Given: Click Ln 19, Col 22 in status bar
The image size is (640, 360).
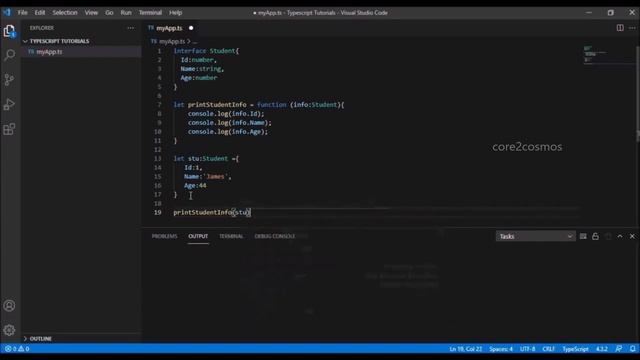Looking at the screenshot, I should 466,349.
